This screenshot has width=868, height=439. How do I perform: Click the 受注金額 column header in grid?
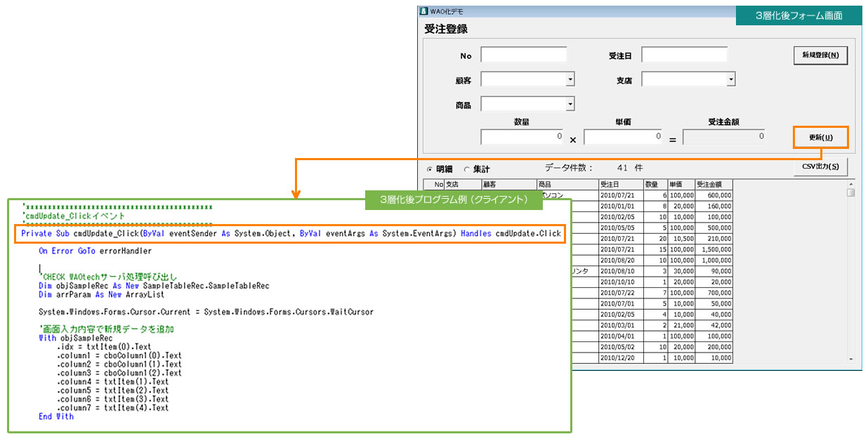coord(714,184)
